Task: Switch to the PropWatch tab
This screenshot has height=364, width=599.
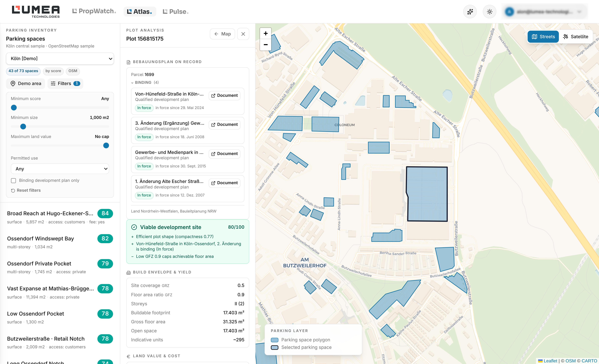Action: pos(94,11)
